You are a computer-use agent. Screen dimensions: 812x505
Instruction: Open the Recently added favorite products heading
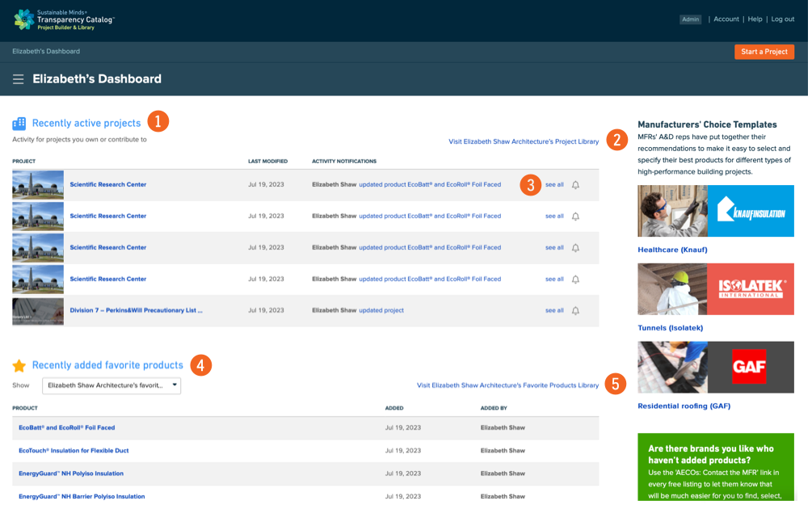[x=107, y=365]
